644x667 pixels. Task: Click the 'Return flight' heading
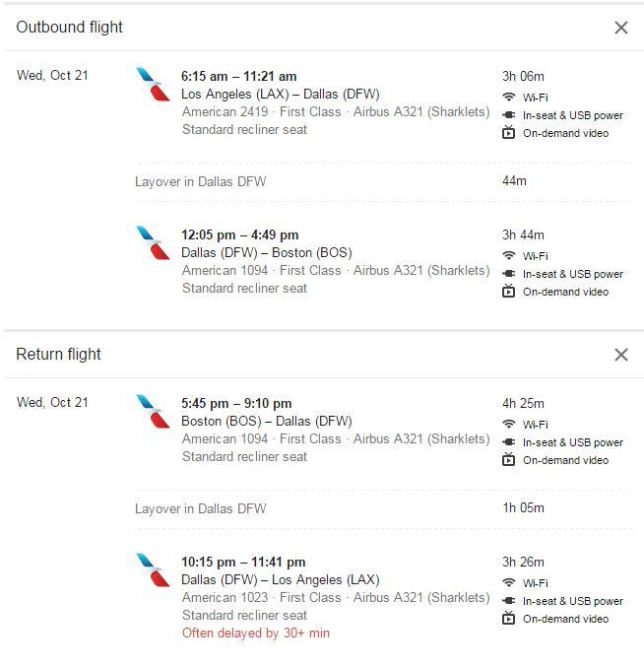pyautogui.click(x=59, y=355)
